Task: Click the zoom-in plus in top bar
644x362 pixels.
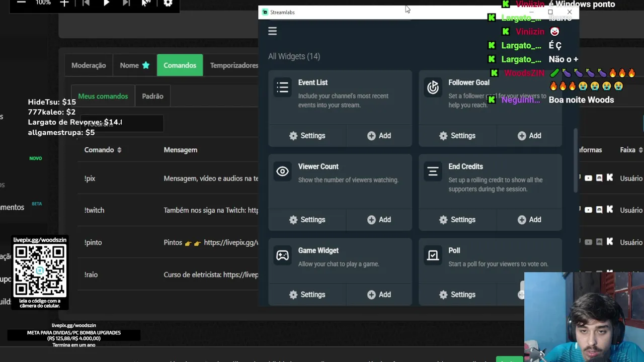Action: pyautogui.click(x=64, y=4)
